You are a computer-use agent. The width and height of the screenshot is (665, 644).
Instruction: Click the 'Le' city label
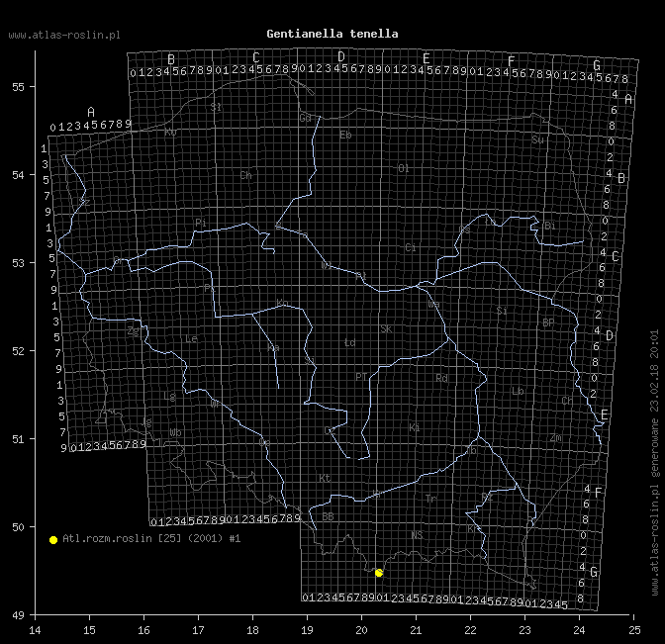pos(191,338)
